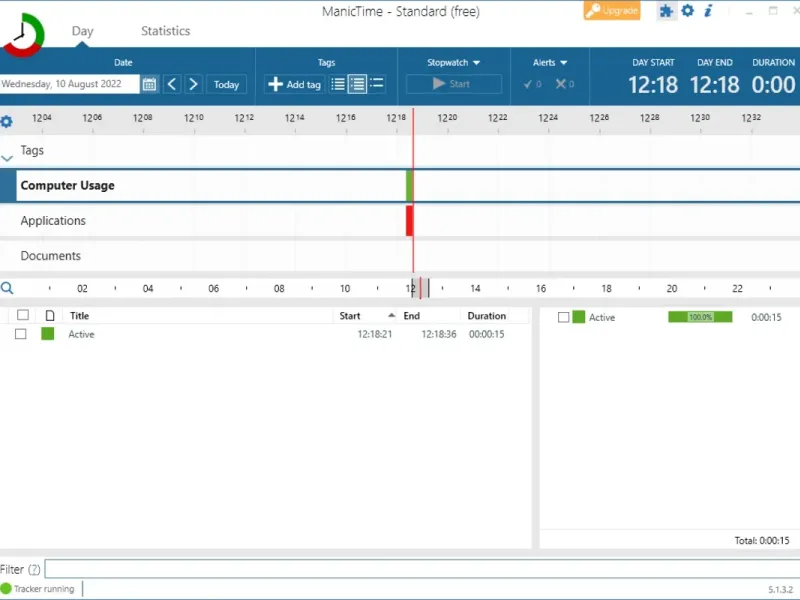Check the Active row checkbox in list

pyautogui.click(x=20, y=334)
